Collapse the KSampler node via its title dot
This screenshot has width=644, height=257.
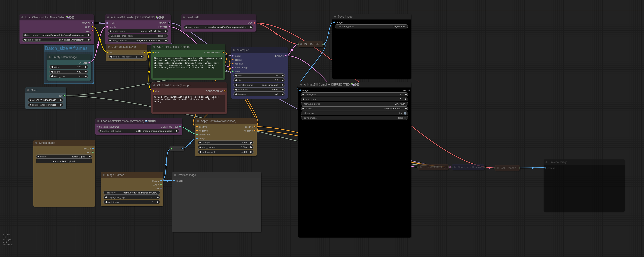coord(233,50)
